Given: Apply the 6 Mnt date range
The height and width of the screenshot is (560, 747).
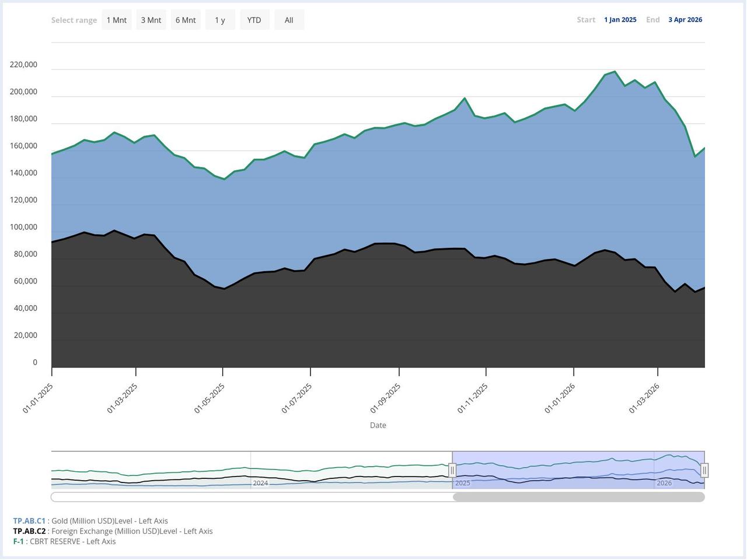Looking at the screenshot, I should [185, 19].
